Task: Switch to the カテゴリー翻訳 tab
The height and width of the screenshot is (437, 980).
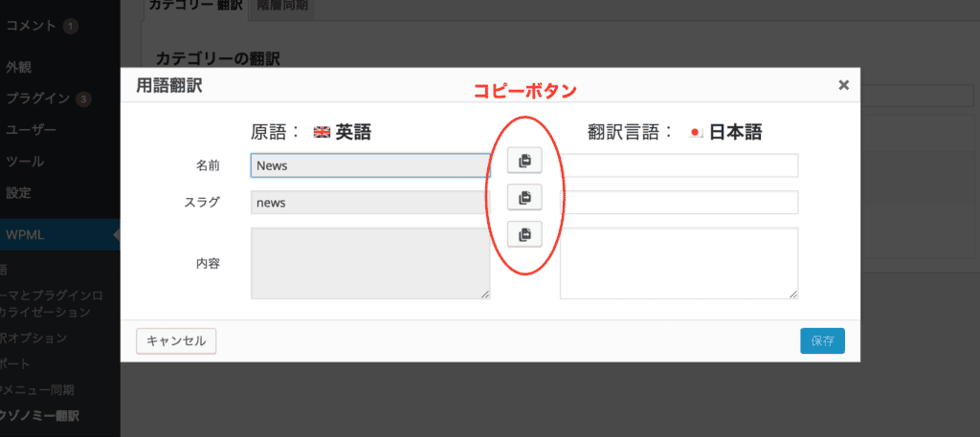Action: [x=195, y=8]
